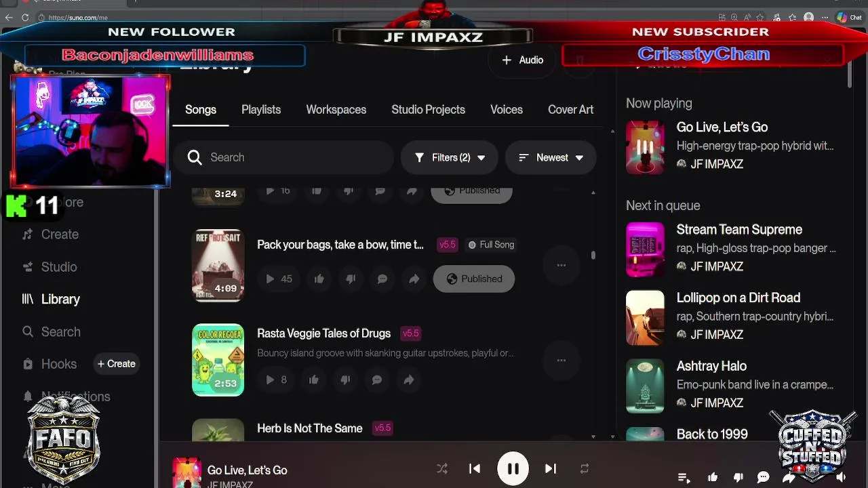The width and height of the screenshot is (868, 488).
Task: Click the song list scroll down arrow
Action: (593, 437)
